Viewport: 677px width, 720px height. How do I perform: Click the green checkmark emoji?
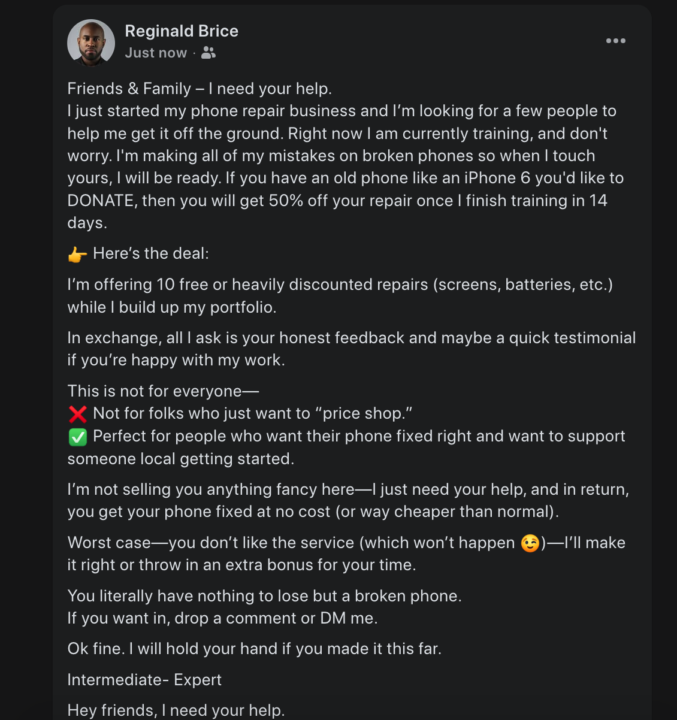(77, 437)
